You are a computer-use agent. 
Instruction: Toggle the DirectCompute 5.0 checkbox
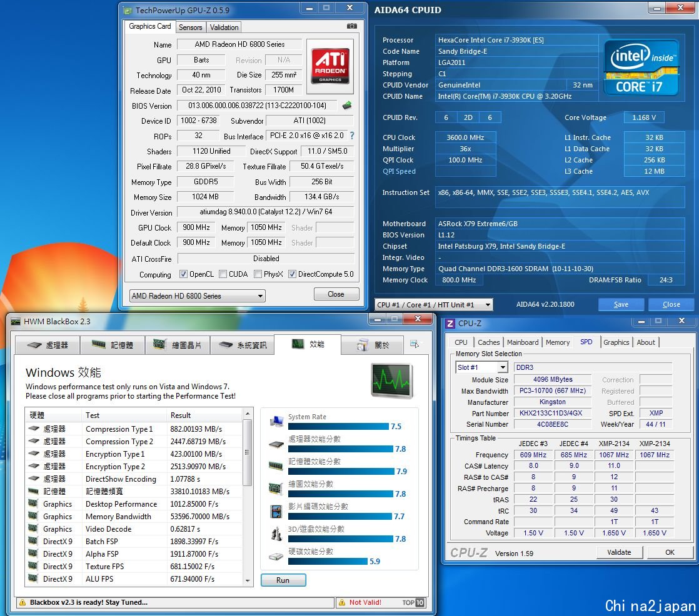pos(292,274)
